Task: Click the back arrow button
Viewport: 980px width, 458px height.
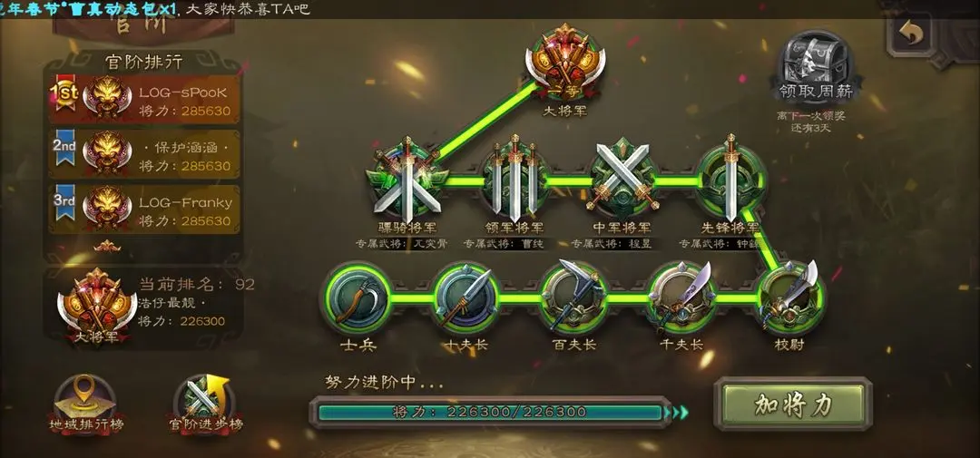Action: pos(911,34)
